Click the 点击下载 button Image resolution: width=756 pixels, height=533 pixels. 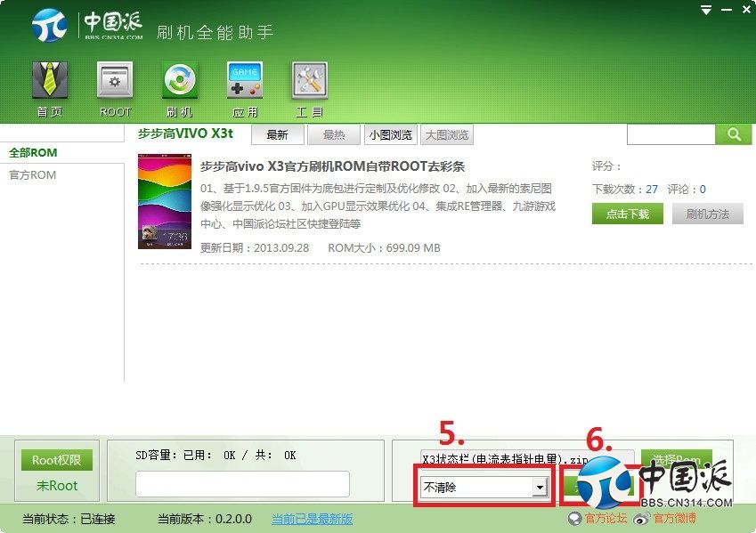coord(627,214)
